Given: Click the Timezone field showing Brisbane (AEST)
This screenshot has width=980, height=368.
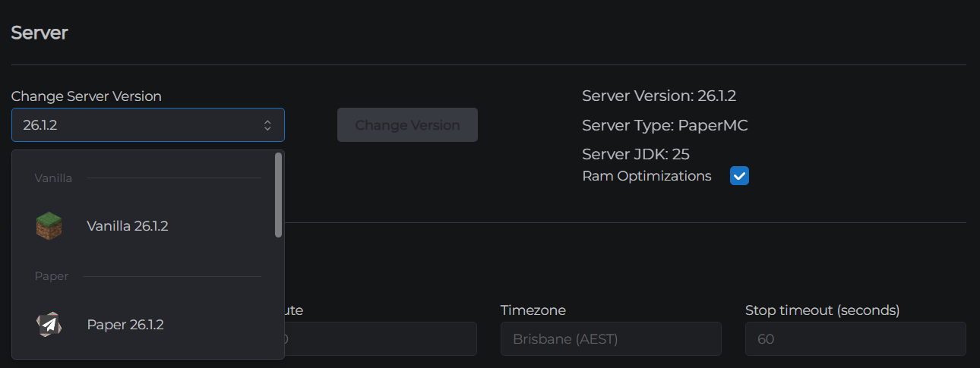Looking at the screenshot, I should point(611,339).
